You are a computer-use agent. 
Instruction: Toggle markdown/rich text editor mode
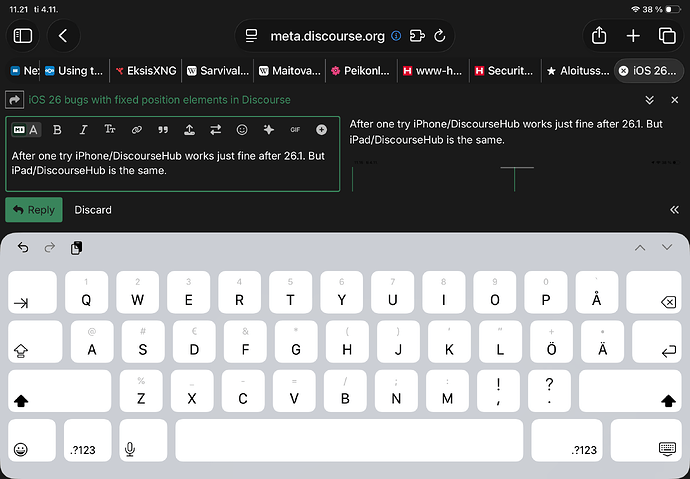26,130
